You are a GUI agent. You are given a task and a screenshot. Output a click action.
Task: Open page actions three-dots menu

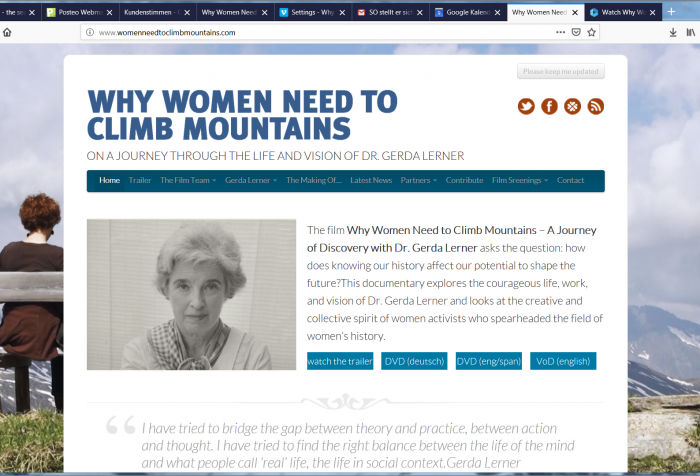[560, 32]
